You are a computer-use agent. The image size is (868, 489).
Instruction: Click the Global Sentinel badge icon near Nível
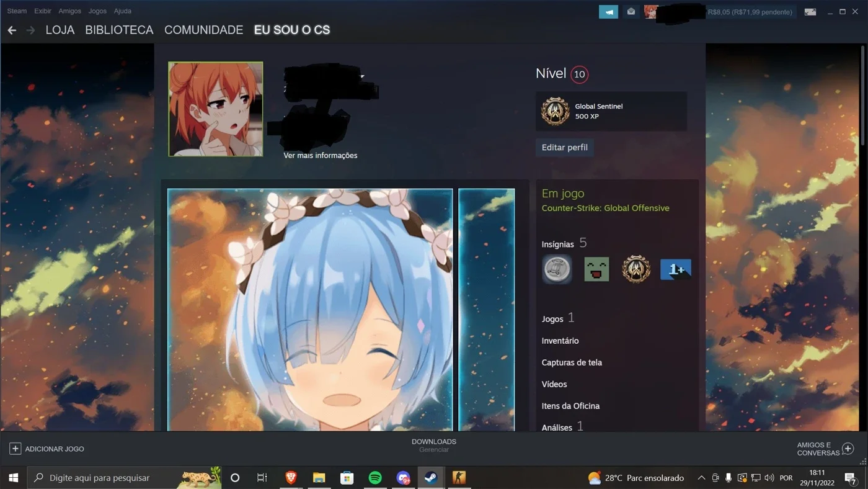tap(555, 111)
